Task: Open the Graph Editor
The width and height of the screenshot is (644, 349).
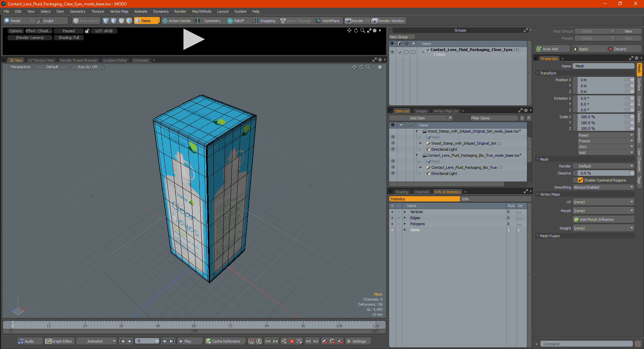Action: [59, 341]
